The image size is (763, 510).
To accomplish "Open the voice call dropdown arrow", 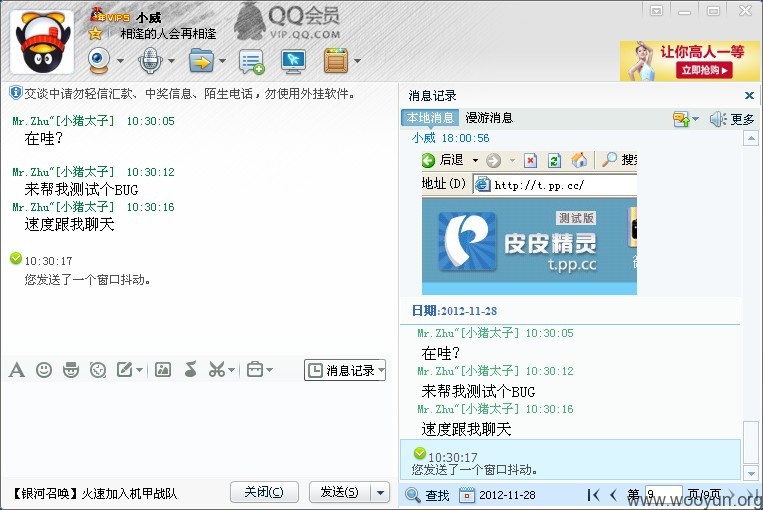I will click(x=171, y=61).
